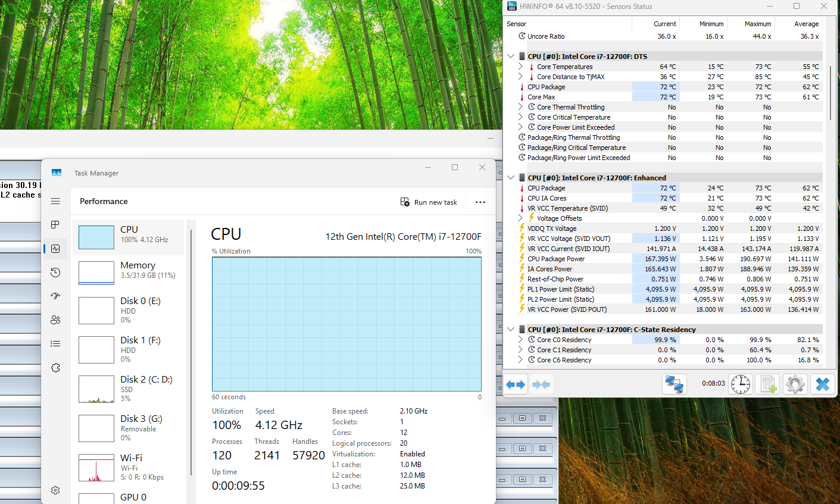This screenshot has width=840, height=504.
Task: Click the Current column header
Action: tap(655, 24)
